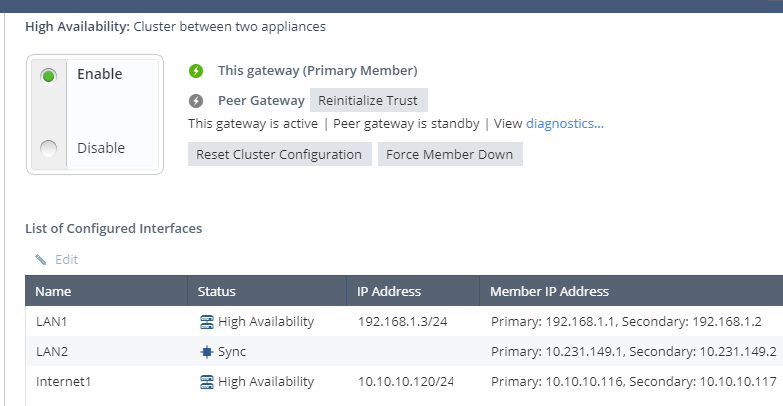Click the Sync icon in LAN2 row
Screen dimensions: 783x406
207,352
